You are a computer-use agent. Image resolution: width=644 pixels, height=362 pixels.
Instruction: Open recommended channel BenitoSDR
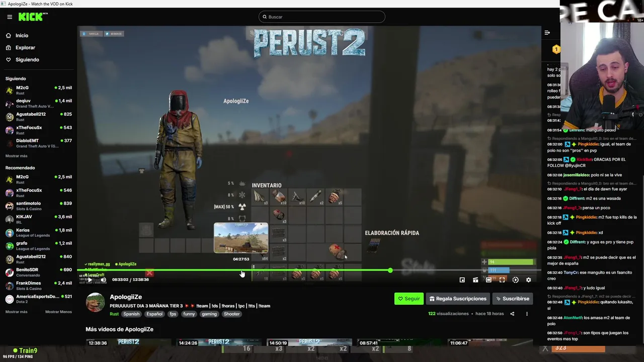[38, 273]
